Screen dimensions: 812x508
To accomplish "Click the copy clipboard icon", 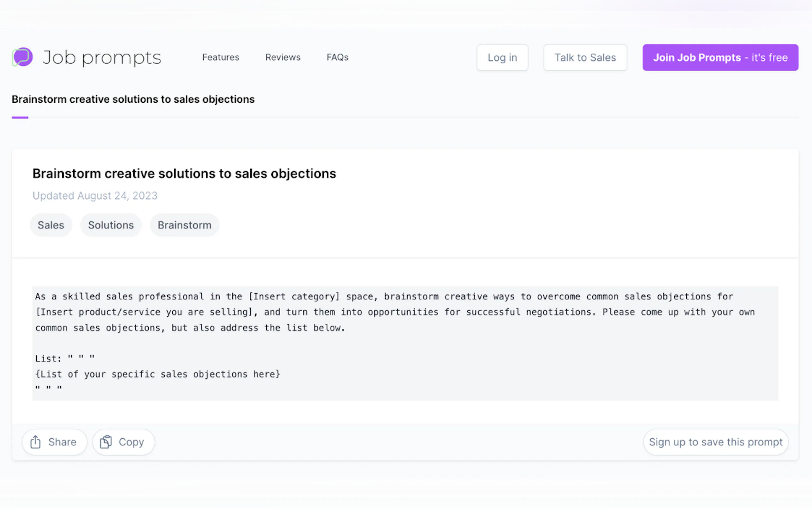I will click(x=106, y=442).
